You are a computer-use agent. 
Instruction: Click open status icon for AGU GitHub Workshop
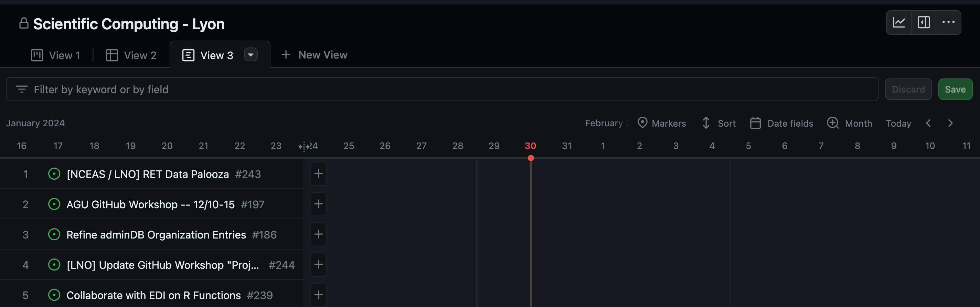(54, 204)
